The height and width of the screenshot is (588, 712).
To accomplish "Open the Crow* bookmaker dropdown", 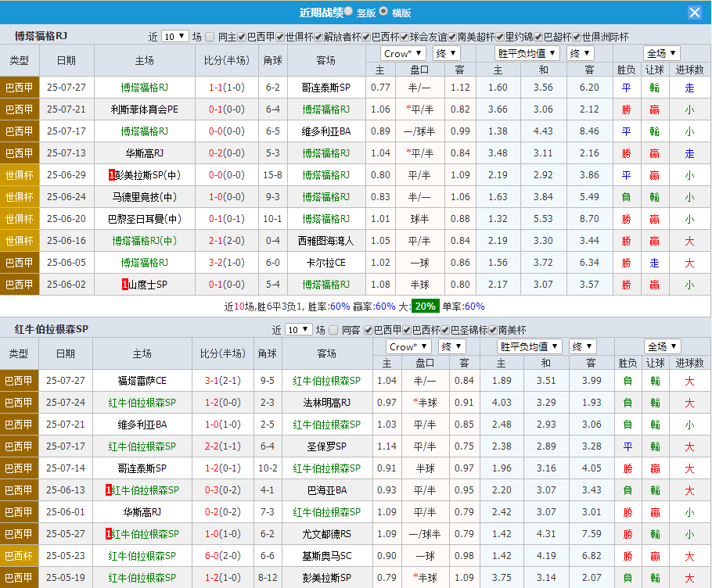I will coord(401,53).
